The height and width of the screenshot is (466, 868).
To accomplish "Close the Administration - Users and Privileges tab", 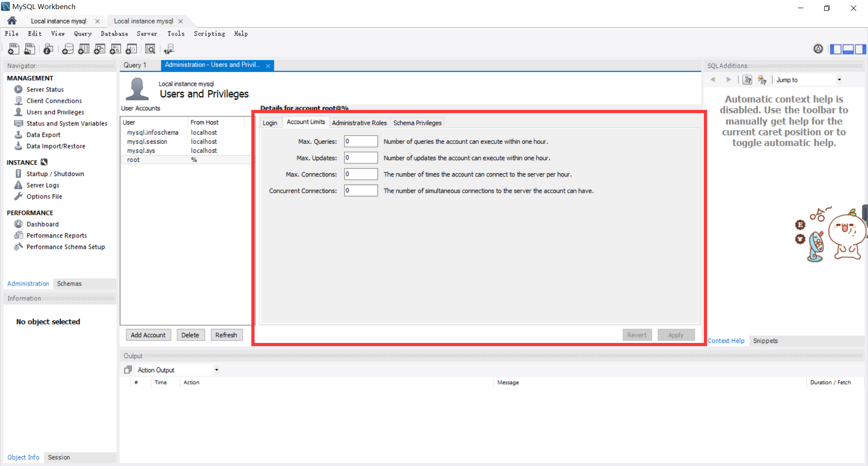I will (x=268, y=66).
